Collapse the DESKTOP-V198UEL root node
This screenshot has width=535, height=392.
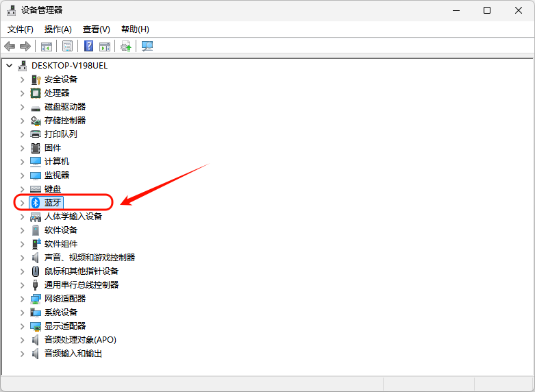[x=9, y=66]
